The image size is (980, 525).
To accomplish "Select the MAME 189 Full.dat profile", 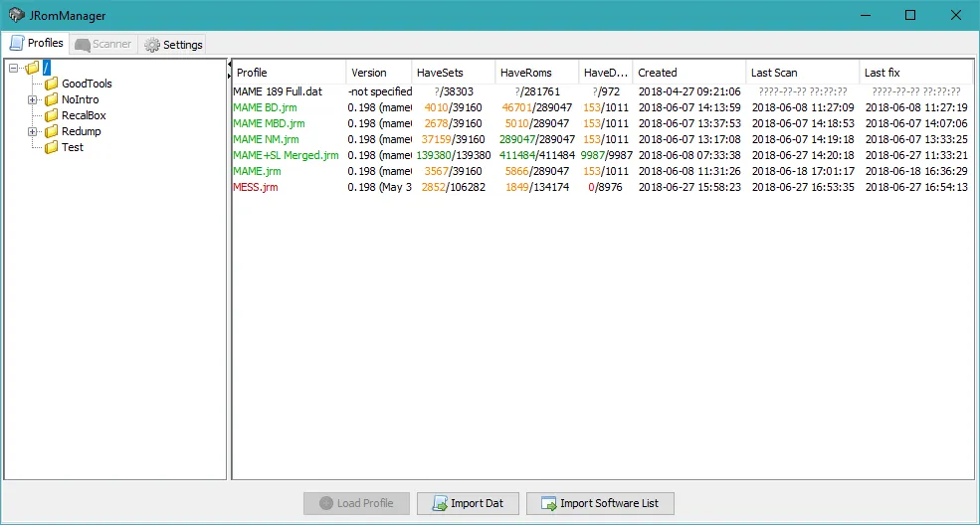I will tap(278, 91).
